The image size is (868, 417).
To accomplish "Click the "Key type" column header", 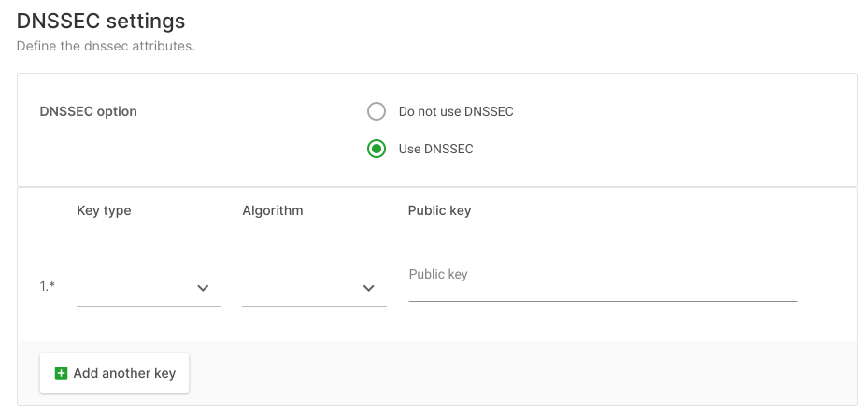I will tap(104, 211).
